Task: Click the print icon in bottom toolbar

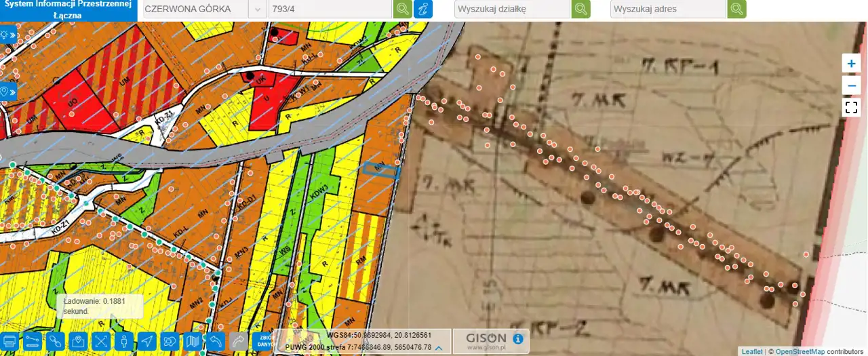Action: click(x=9, y=340)
